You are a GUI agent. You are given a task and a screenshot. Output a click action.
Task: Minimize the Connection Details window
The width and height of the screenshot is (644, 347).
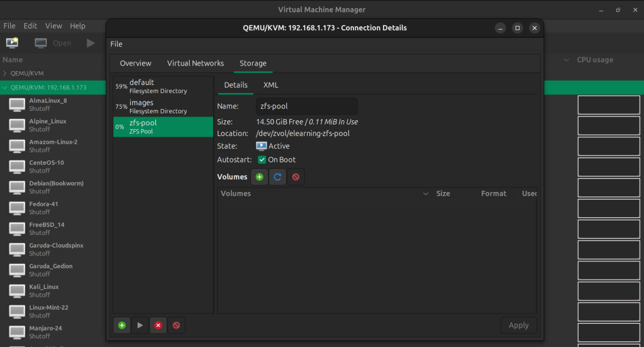tap(500, 28)
